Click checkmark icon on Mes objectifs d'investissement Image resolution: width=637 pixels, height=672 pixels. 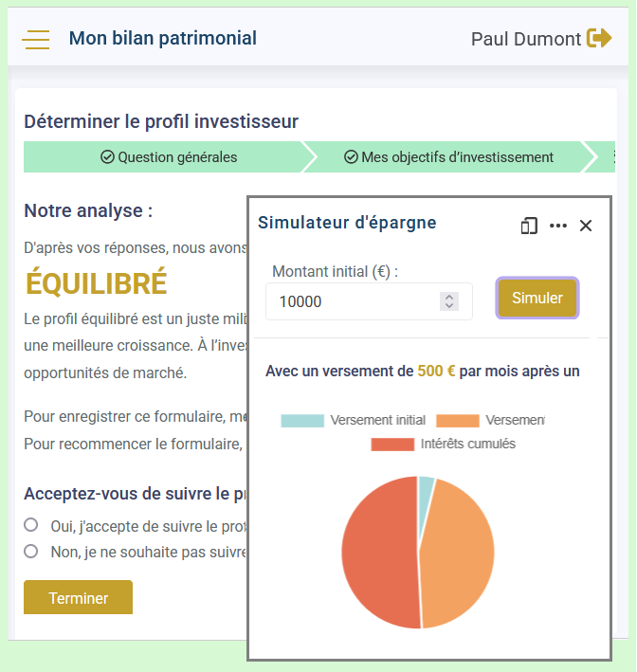point(351,157)
